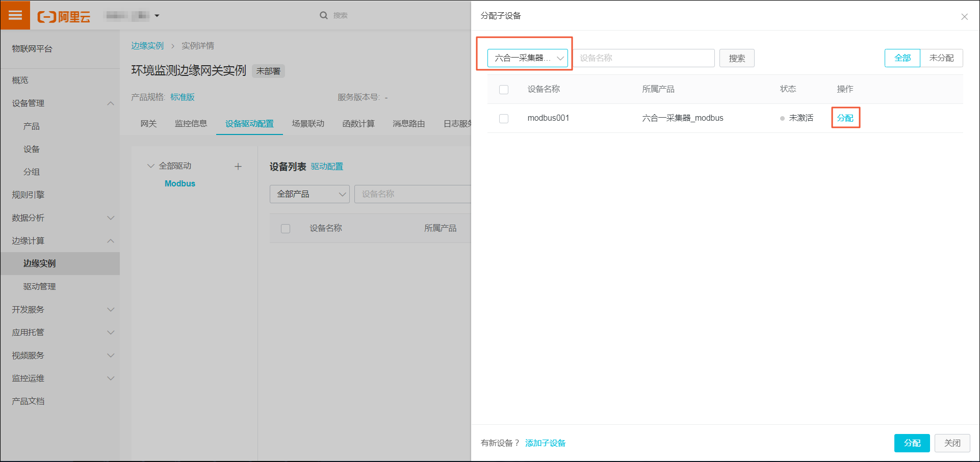
Task: Collapse the 边缘计算 sidebar section
Action: tap(111, 241)
